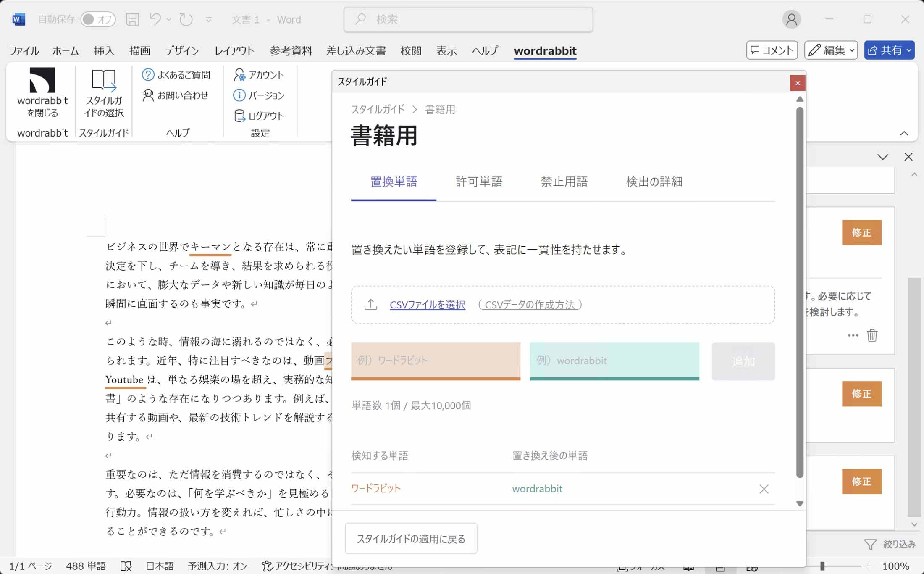924x574 pixels.
Task: Toggle 自動保存 switch
Action: click(98, 19)
